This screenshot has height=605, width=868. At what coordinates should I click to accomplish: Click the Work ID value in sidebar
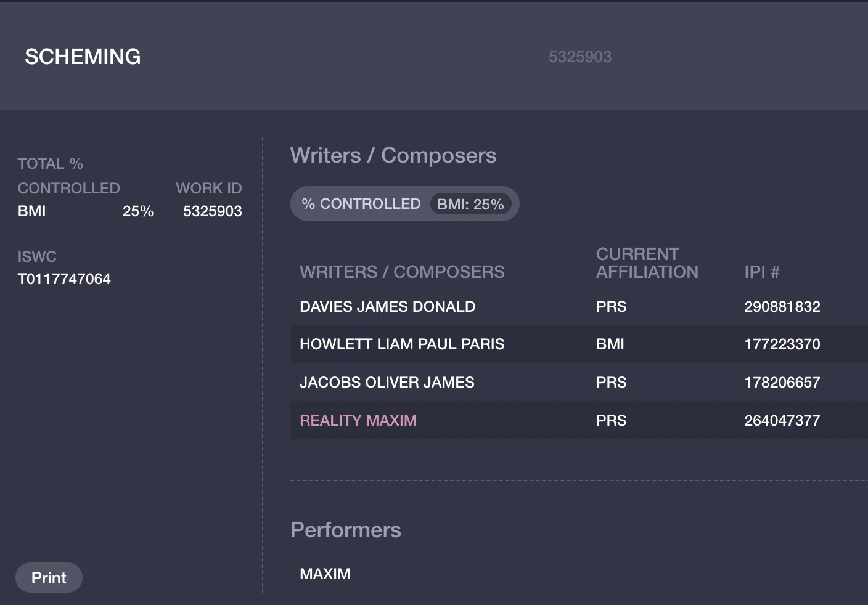click(213, 211)
